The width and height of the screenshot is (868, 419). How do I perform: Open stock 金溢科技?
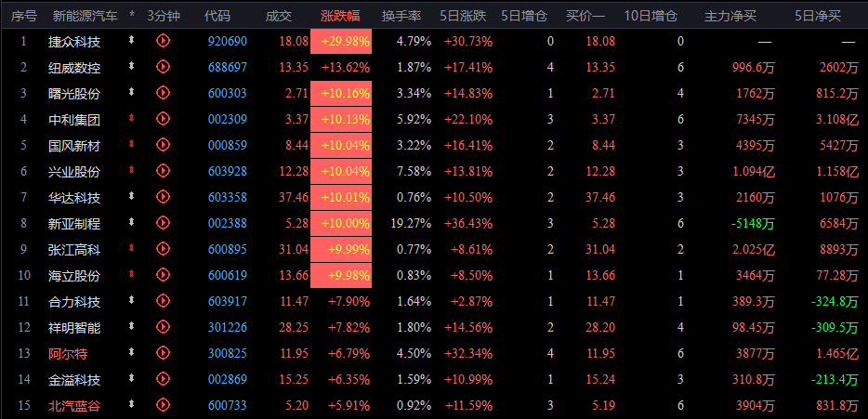coord(74,380)
